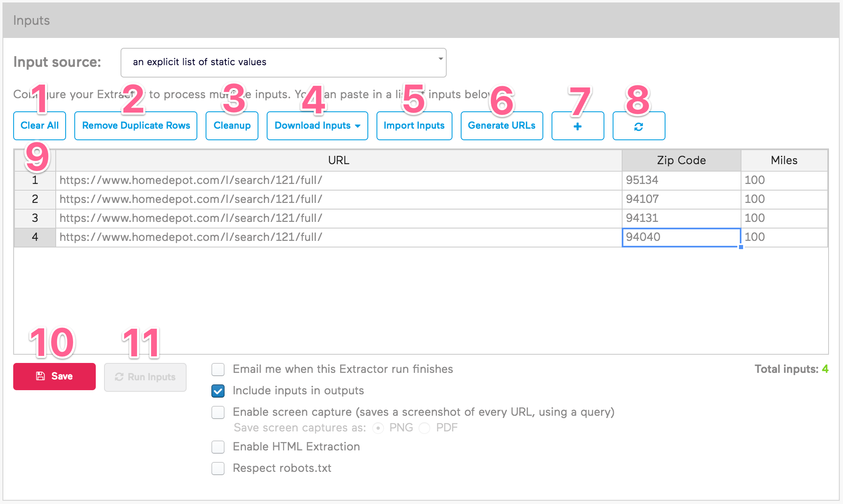
Task: Expand the Download Inputs dropdown
Action: point(317,126)
